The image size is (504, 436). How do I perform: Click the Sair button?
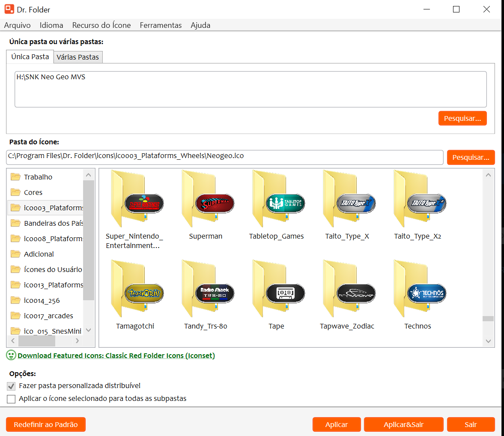(471, 424)
